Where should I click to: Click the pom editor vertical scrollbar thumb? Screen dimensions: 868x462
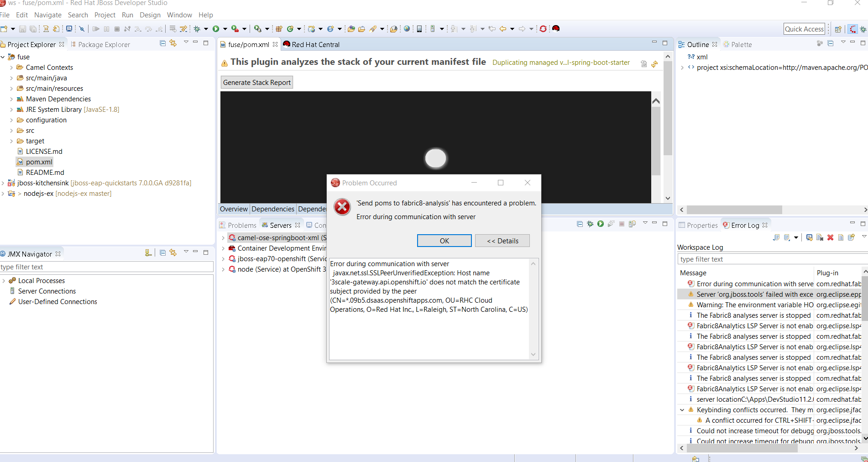pyautogui.click(x=668, y=108)
